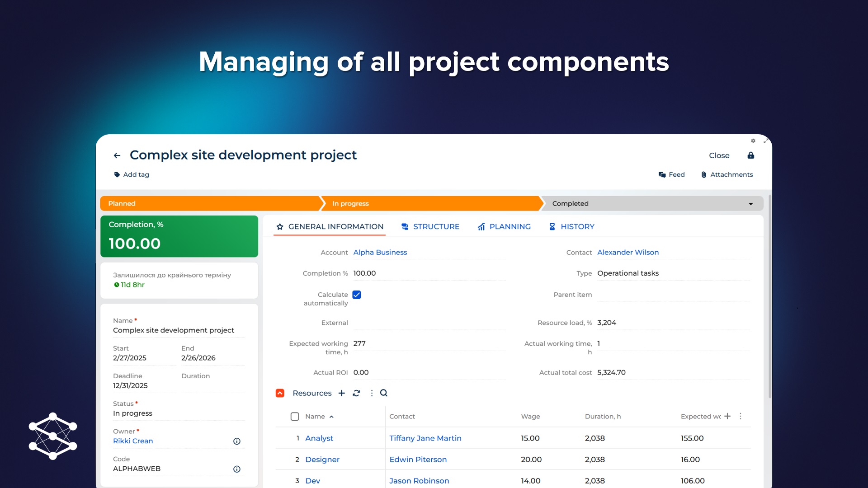Click the Close button

pos(719,155)
